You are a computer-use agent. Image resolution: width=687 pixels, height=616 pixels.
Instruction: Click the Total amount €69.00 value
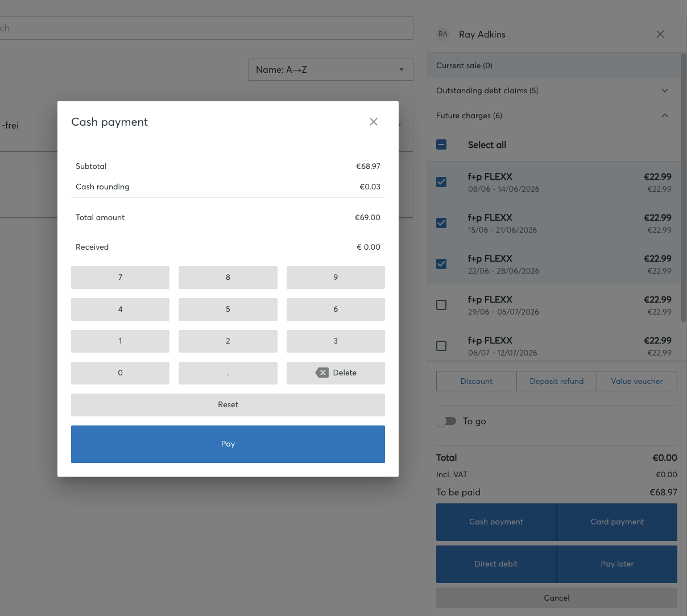[367, 217]
